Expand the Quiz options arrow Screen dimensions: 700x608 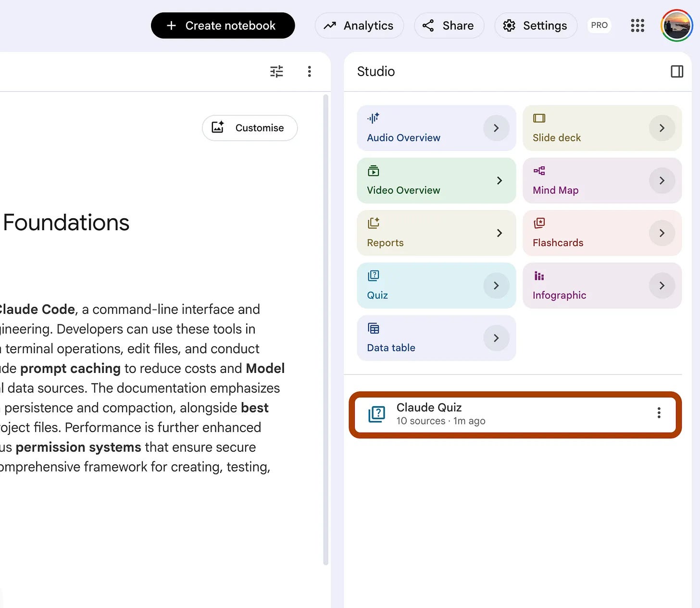tap(496, 285)
